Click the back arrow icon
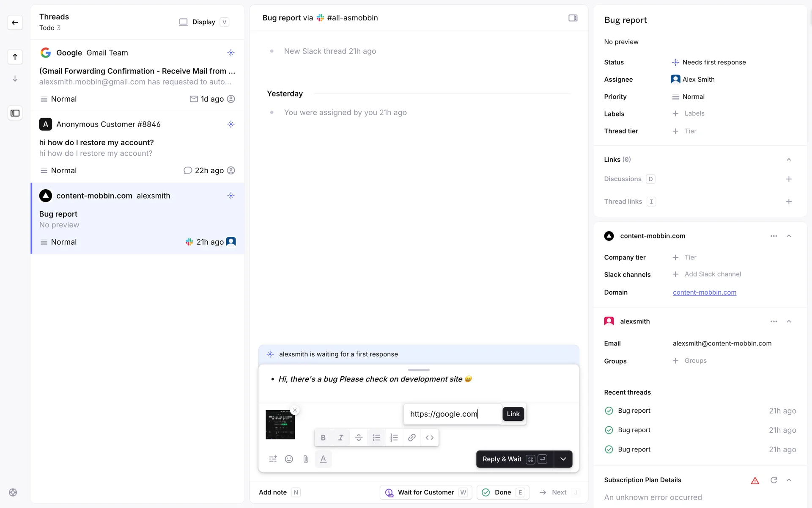This screenshot has width=812, height=508. [x=15, y=22]
